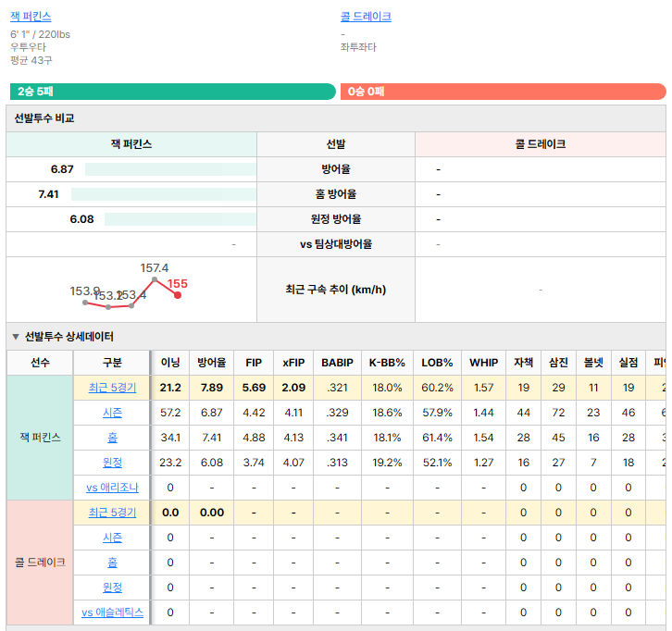Open 콜 드레이크 원정 stats link
This screenshot has height=631, width=672.
[112, 587]
